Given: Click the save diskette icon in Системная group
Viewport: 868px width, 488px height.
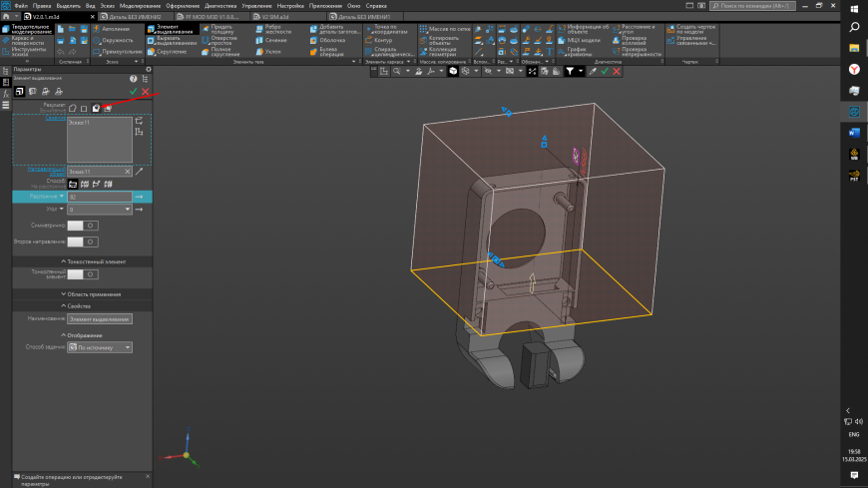Looking at the screenshot, I should click(84, 29).
